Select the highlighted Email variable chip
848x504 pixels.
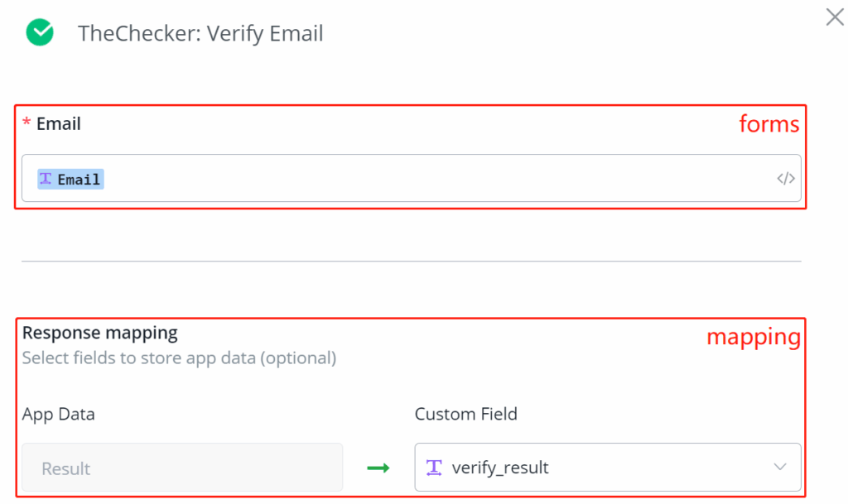point(71,179)
